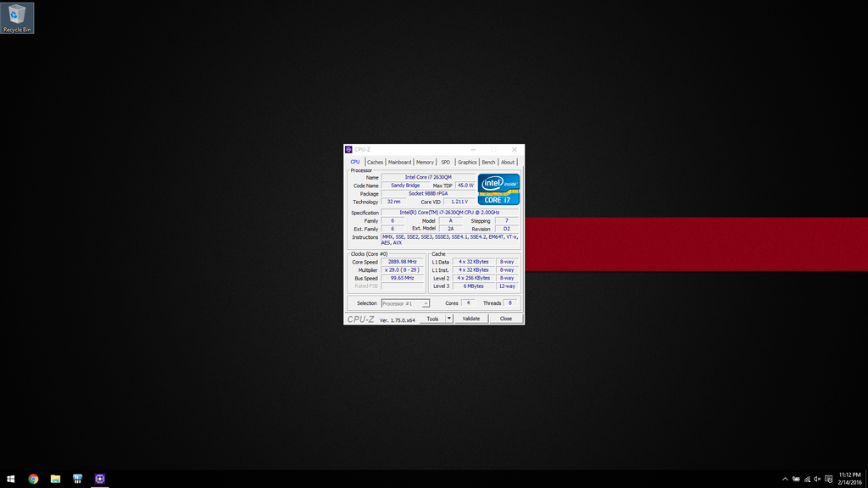Click the 'Socket 988B rPGA' package value
Viewport: 868px width, 488px height.
[428, 194]
